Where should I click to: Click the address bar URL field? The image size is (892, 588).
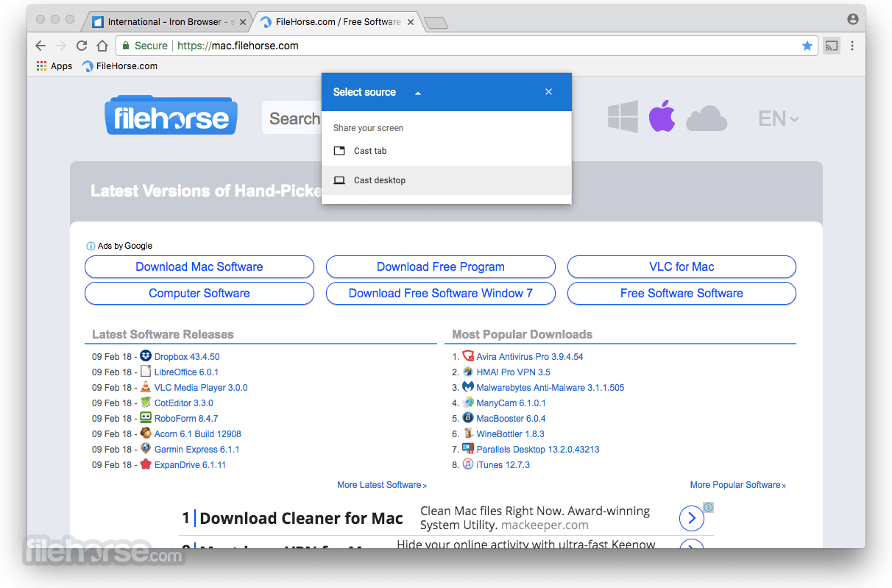(467, 46)
